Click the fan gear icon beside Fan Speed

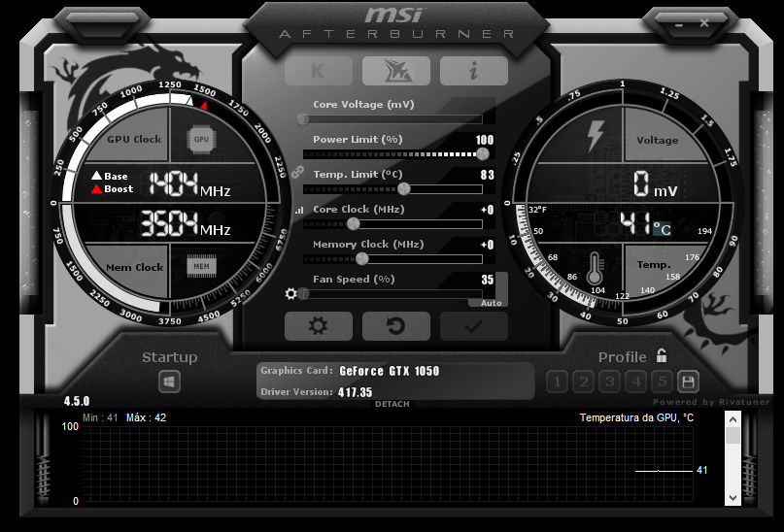tap(290, 294)
